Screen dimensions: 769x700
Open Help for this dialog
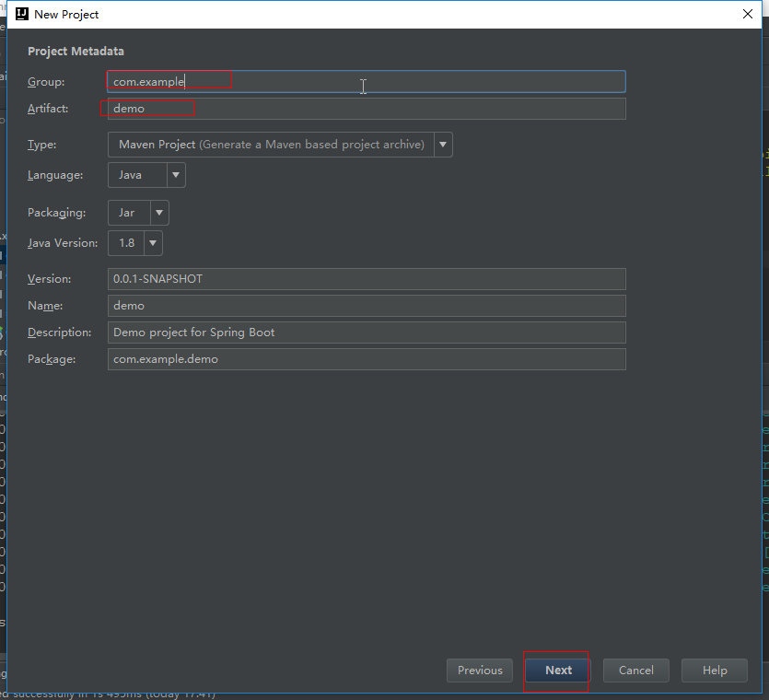[715, 671]
